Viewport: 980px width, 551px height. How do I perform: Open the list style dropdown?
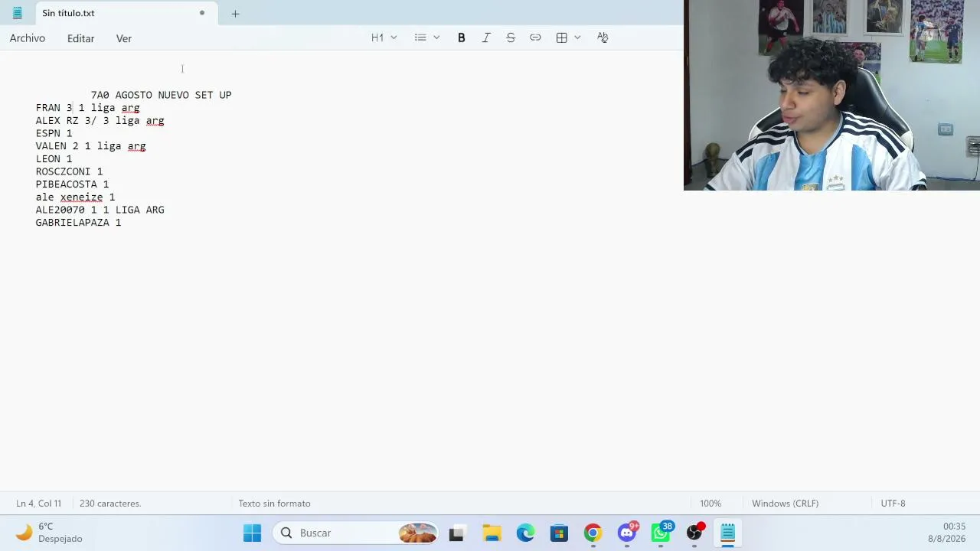click(427, 37)
